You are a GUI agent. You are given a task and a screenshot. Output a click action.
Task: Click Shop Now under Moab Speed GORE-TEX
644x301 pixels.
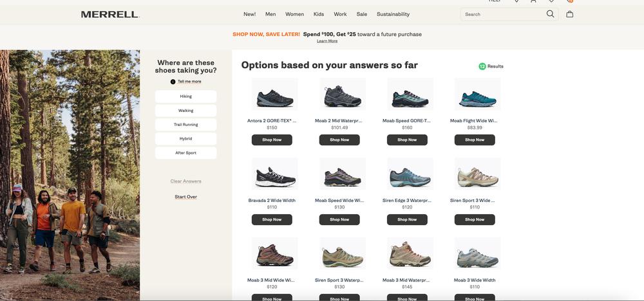coord(407,140)
